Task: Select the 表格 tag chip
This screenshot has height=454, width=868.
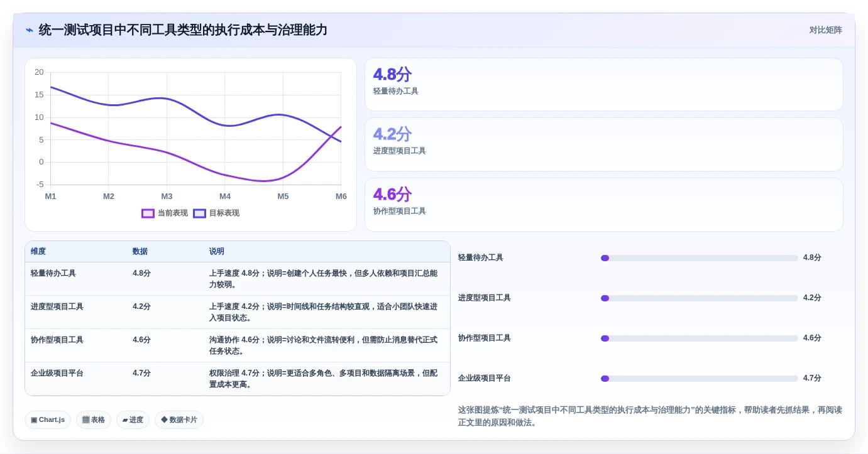Action: point(94,419)
